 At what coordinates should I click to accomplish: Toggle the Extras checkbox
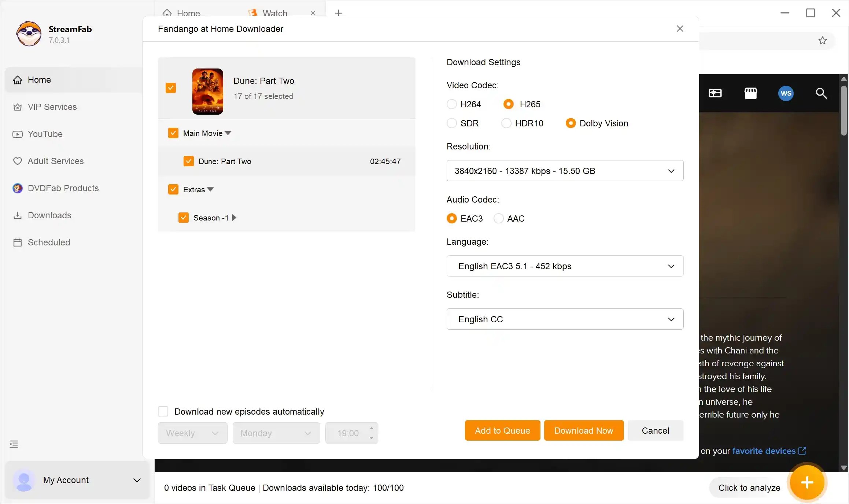173,189
